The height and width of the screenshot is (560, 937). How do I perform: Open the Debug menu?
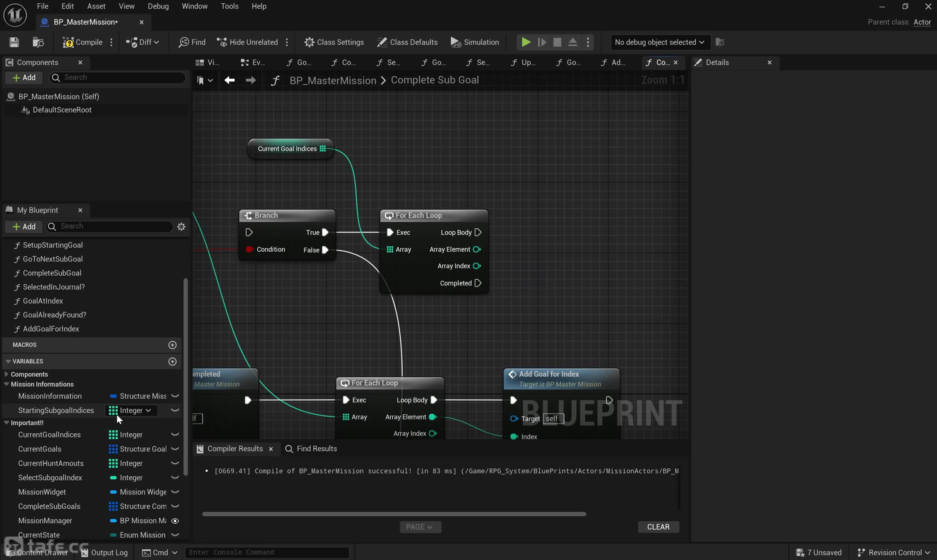158,6
